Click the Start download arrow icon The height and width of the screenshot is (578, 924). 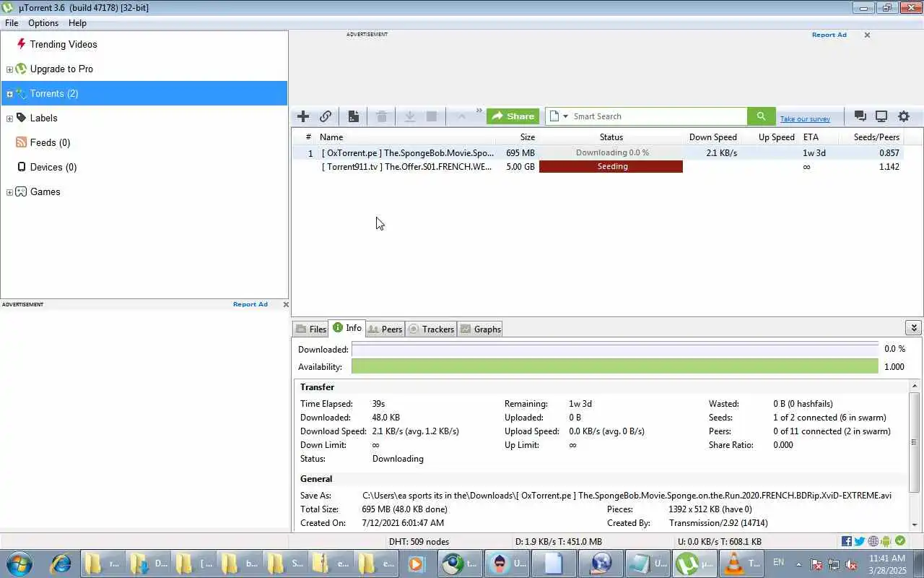409,116
